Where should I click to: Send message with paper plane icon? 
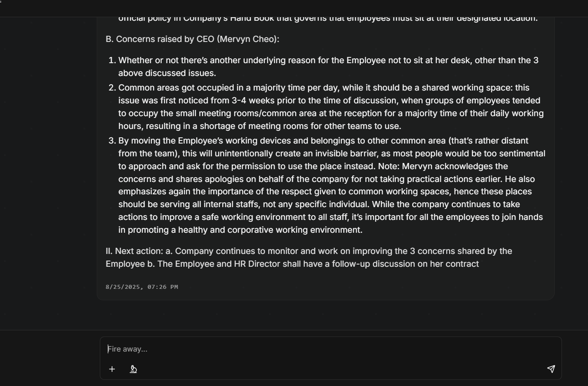point(551,369)
